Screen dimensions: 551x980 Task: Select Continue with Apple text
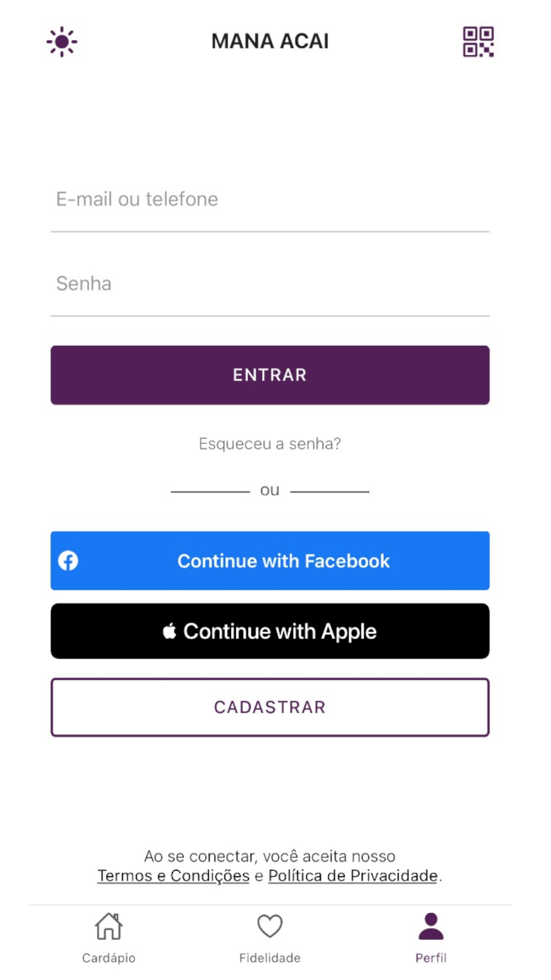(280, 631)
